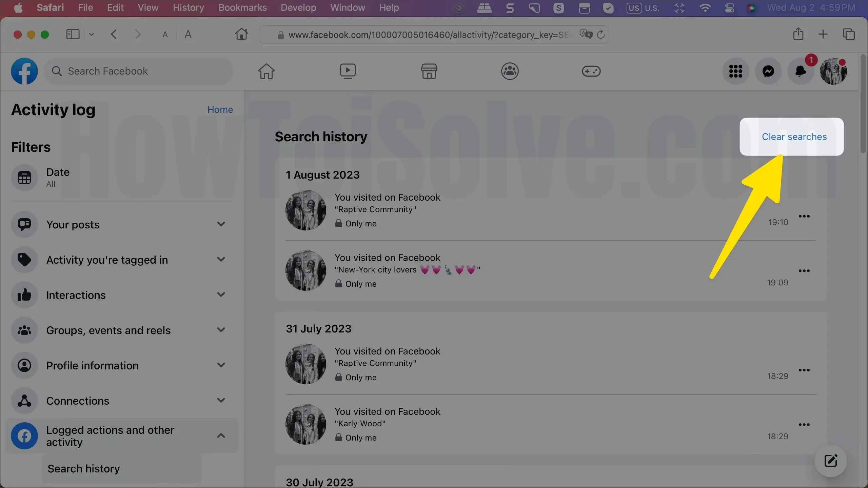The height and width of the screenshot is (488, 868).
Task: Open notifications bell
Action: [x=801, y=71]
